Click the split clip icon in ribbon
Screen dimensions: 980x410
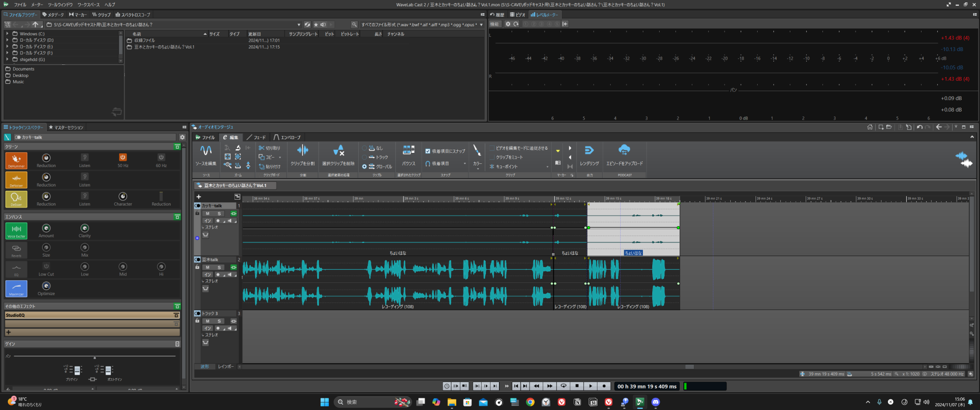point(302,151)
